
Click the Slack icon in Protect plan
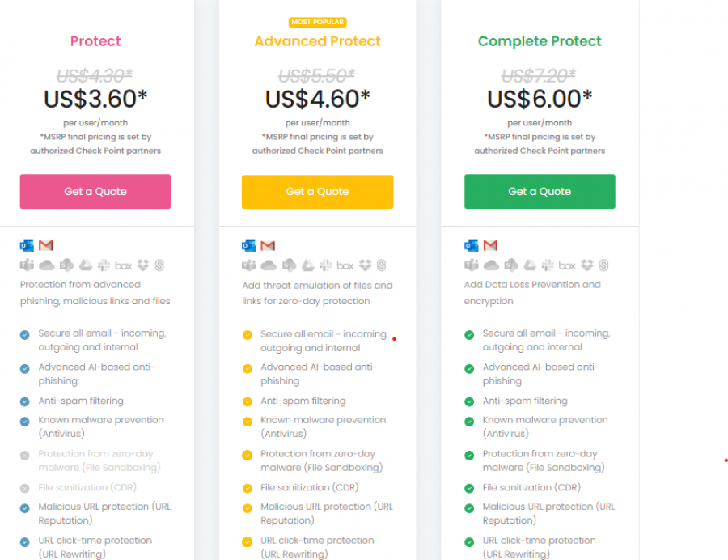pos(104,265)
